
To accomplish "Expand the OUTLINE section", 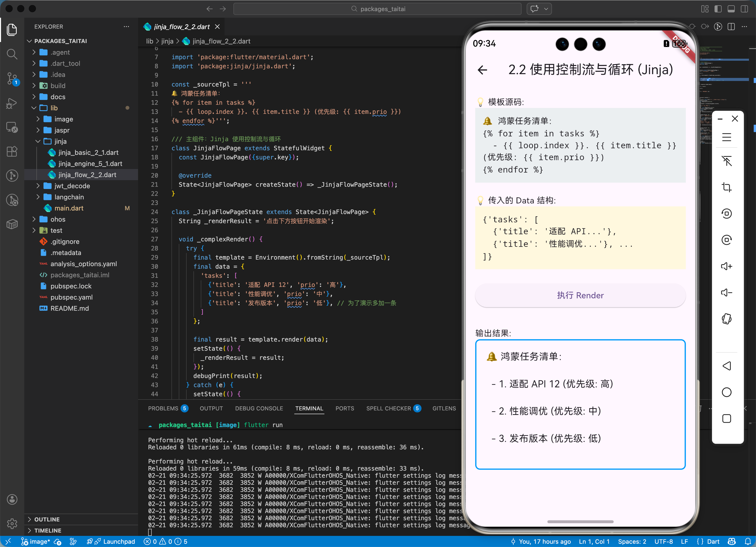I will click(x=47, y=519).
